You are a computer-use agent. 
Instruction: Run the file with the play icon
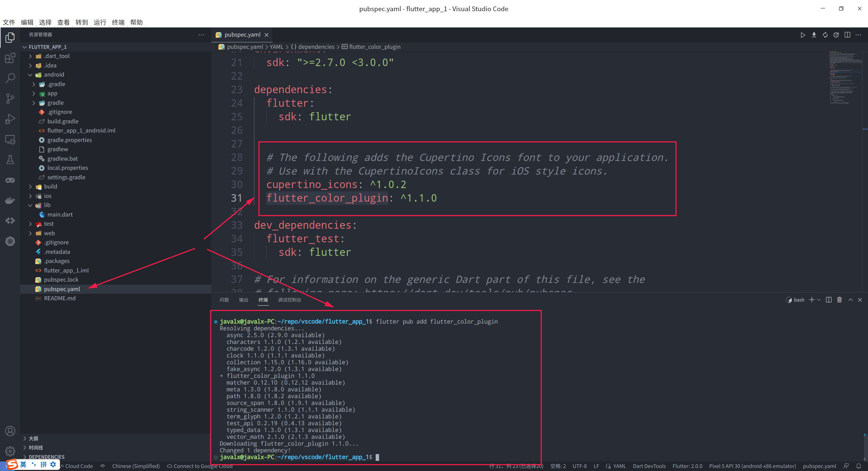pyautogui.click(x=803, y=35)
